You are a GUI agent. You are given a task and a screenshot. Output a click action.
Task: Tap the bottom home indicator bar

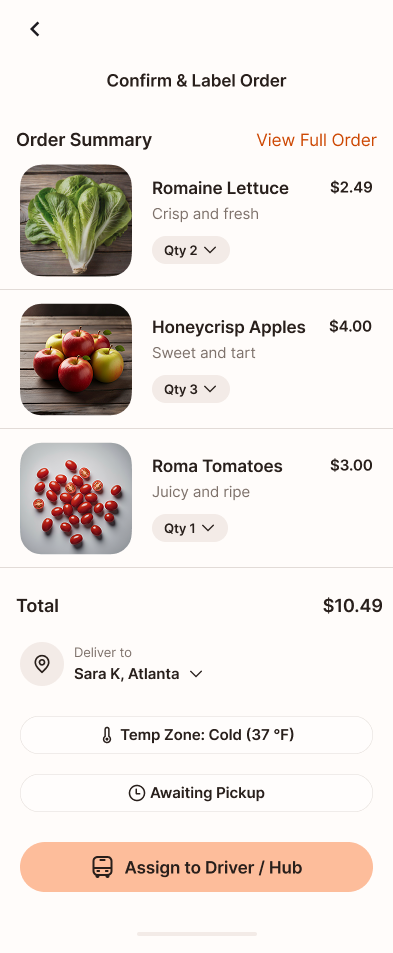pos(197,934)
